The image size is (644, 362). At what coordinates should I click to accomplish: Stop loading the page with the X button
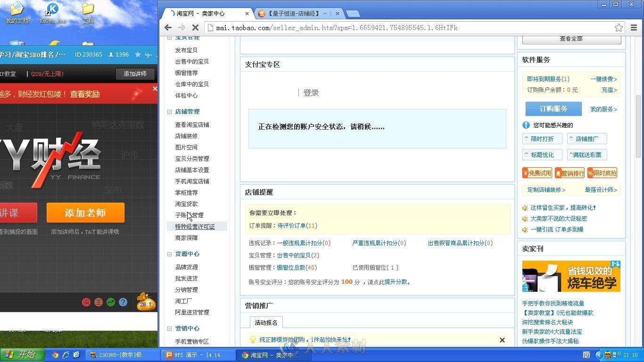(x=195, y=28)
